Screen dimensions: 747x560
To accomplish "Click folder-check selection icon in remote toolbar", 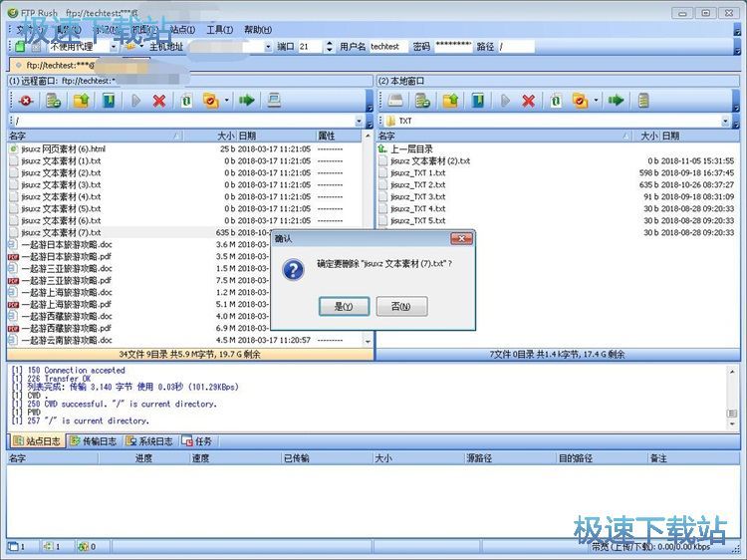I will [210, 101].
